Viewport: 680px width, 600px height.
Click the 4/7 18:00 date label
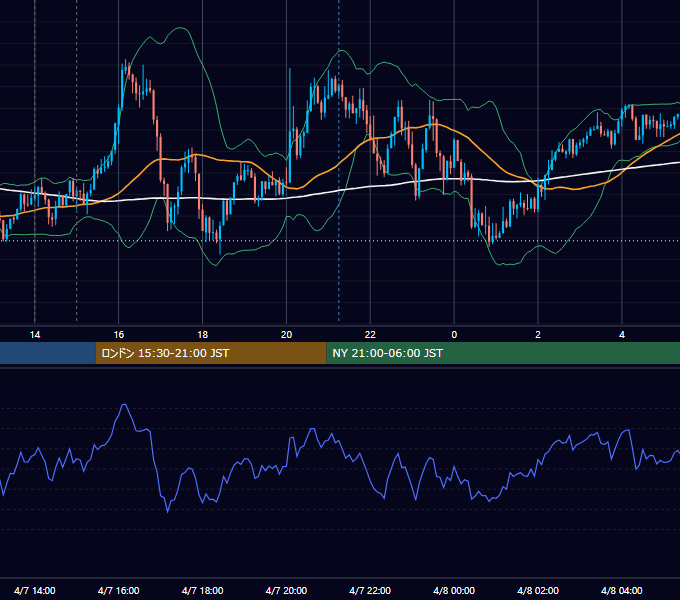[x=203, y=590]
